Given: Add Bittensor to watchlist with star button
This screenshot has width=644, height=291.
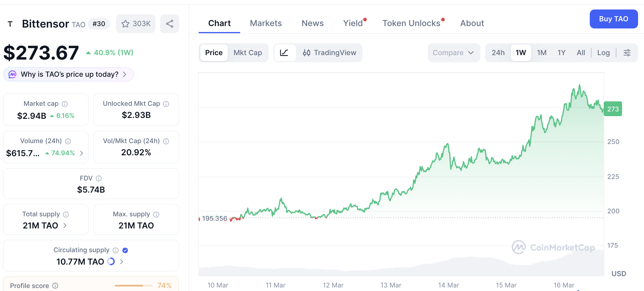Looking at the screenshot, I should pos(136,24).
